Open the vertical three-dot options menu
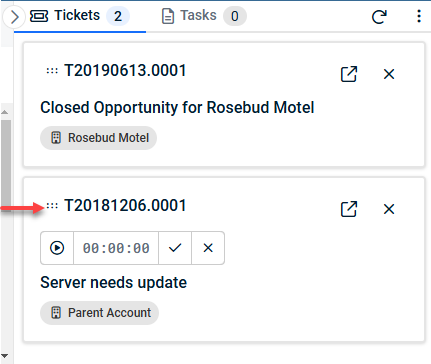Screen dimensions: 431x364 (x=419, y=16)
